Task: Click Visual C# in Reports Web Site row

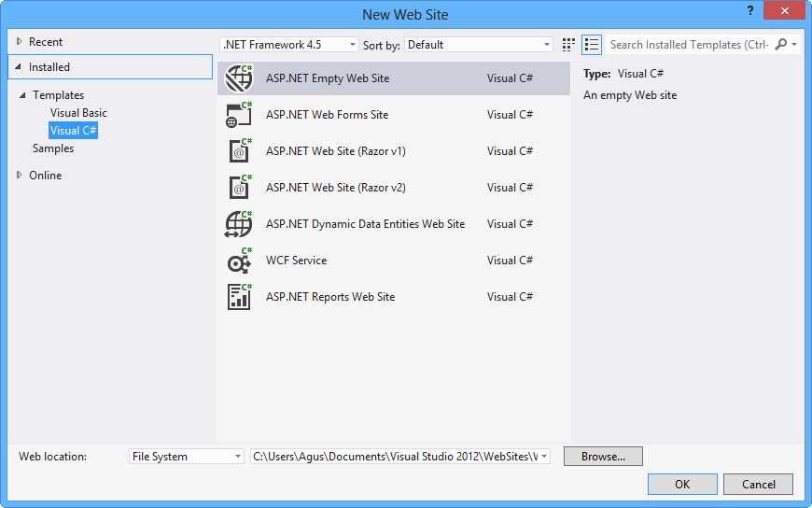Action: click(510, 297)
